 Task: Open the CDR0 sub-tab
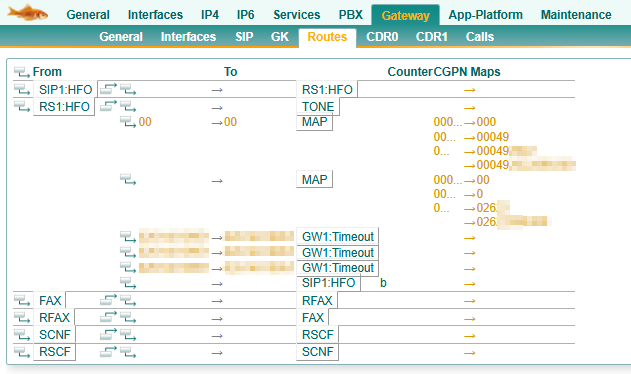[382, 37]
